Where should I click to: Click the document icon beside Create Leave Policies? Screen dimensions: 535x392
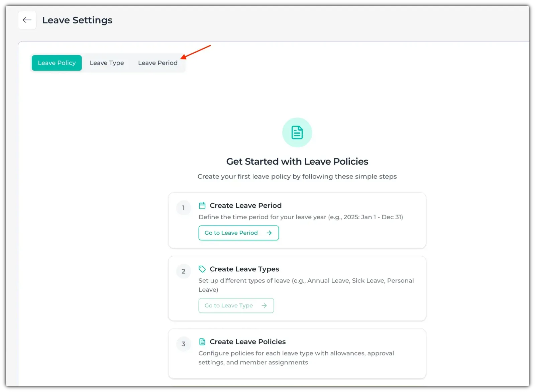[x=202, y=342]
